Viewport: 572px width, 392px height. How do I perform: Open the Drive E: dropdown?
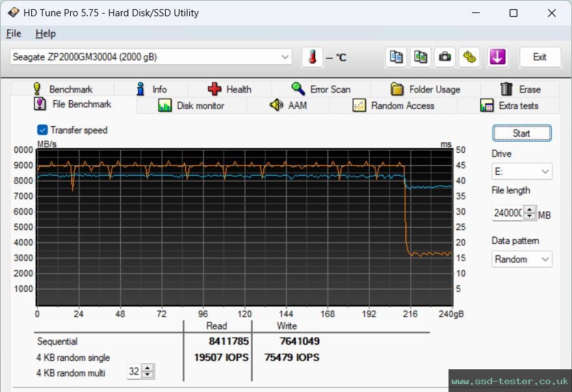coord(522,171)
